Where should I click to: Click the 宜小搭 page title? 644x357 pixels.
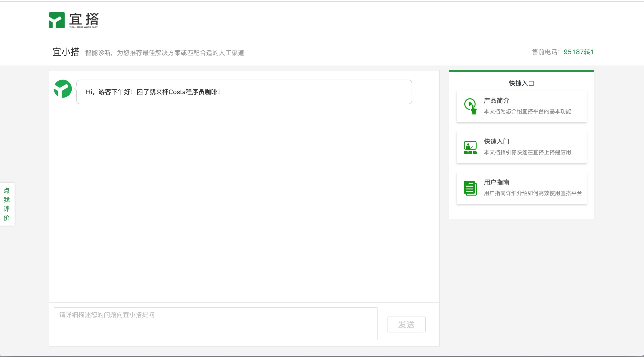(x=66, y=52)
